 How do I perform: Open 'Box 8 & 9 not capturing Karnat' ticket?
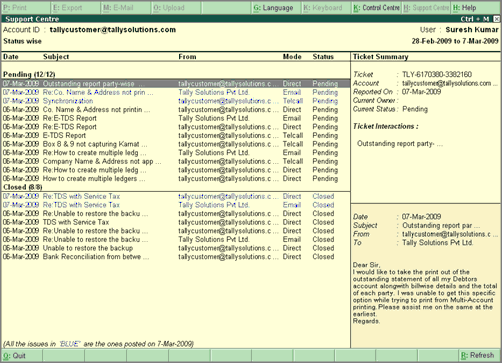[176, 144]
